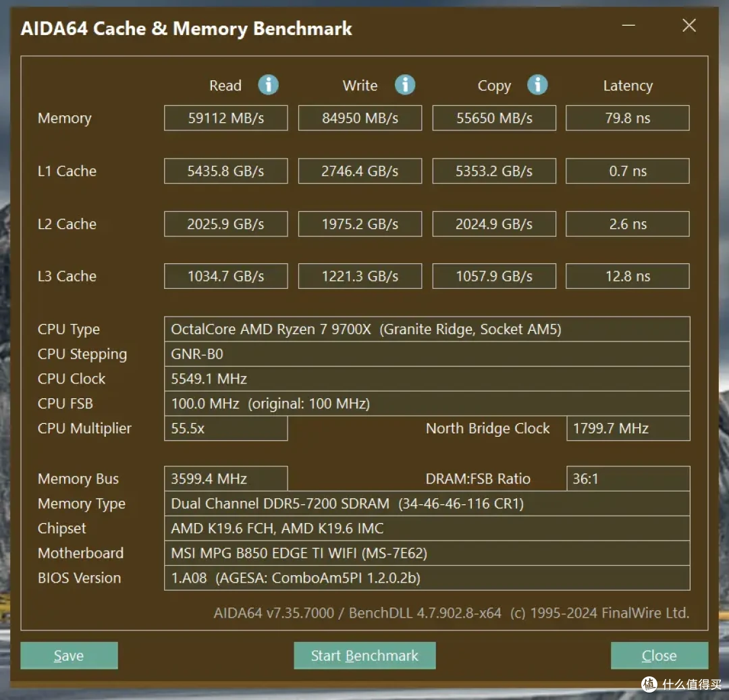Click the Motherboard label
Screen dimensions: 729x700
(x=80, y=553)
